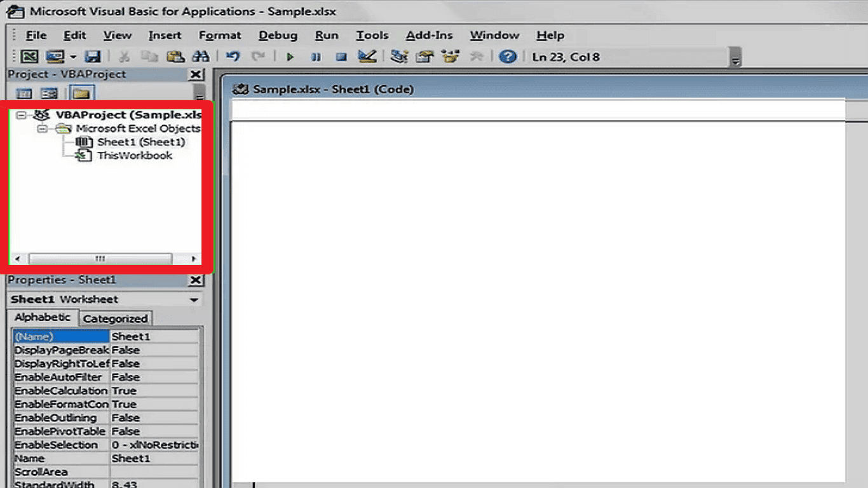Viewport: 868px width, 488px height.
Task: Click the Paste clipboard icon
Action: (175, 57)
